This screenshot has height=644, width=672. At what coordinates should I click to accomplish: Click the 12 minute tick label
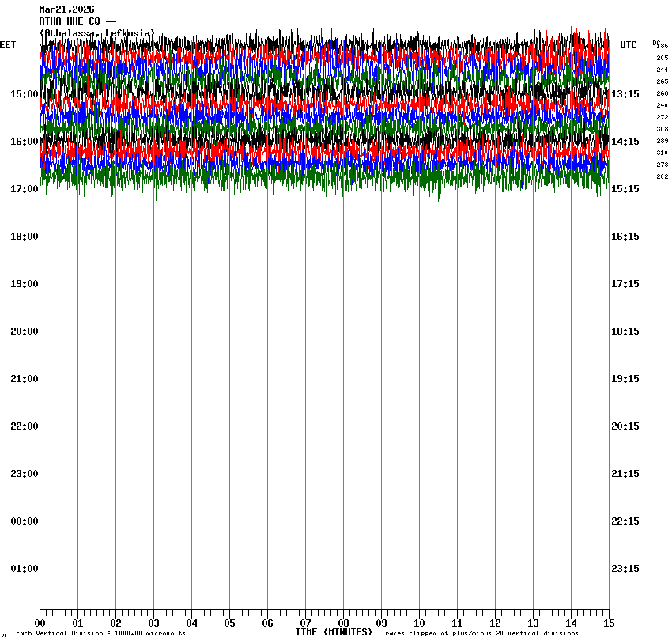coord(495,623)
